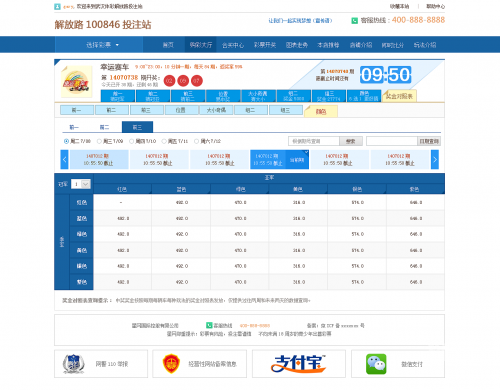Click the 日期查询 date query button
Viewport: 500px width, 390px height.
429,141
